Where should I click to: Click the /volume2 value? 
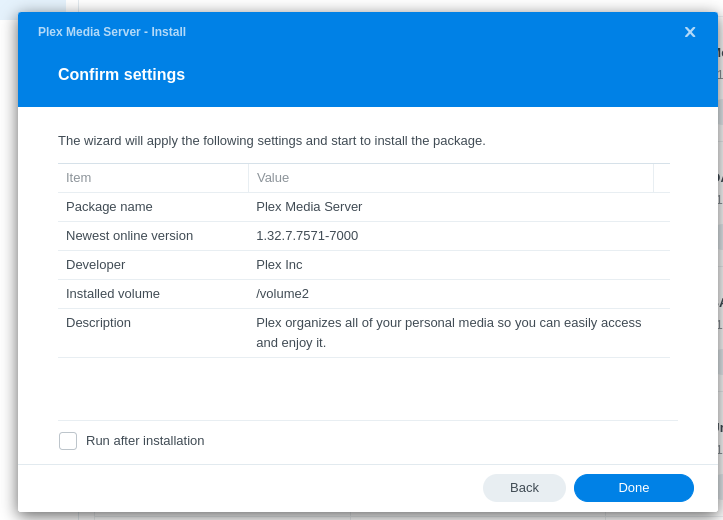[x=283, y=294]
